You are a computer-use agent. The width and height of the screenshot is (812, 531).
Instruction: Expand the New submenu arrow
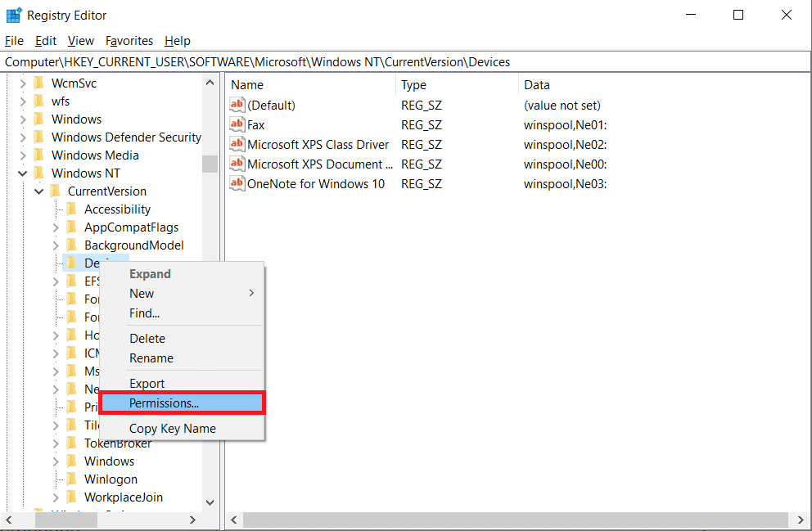(251, 294)
